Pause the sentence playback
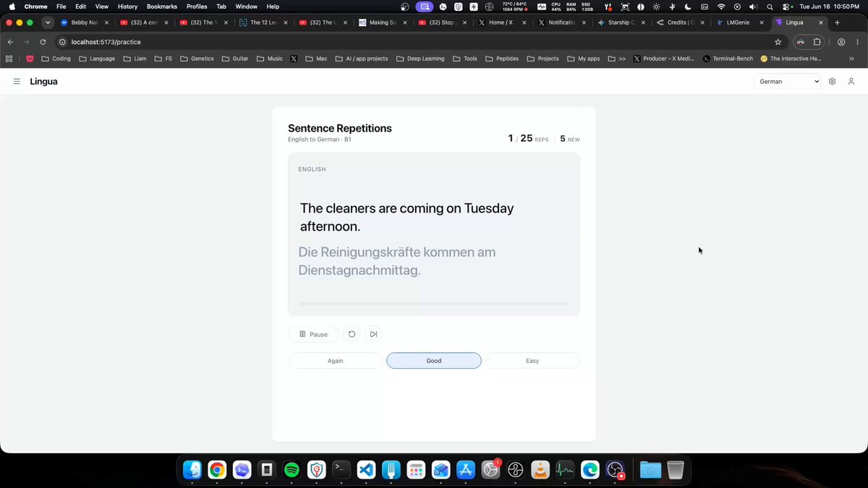This screenshot has height=488, width=868. pyautogui.click(x=312, y=334)
